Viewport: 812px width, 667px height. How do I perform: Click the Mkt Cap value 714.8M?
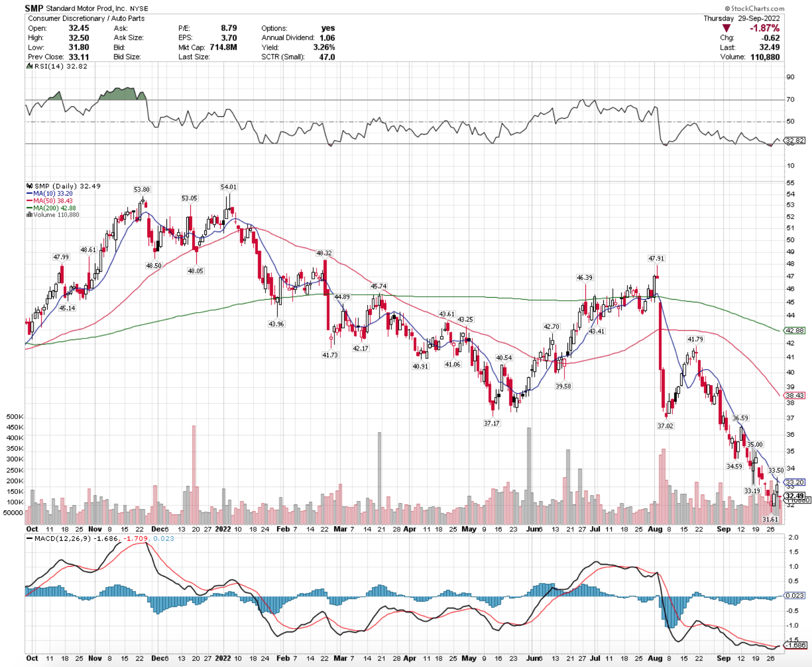[x=223, y=47]
